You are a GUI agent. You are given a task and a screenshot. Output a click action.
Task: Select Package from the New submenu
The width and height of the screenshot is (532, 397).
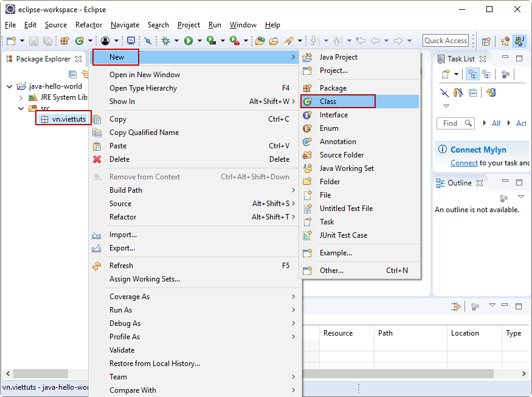pyautogui.click(x=361, y=88)
